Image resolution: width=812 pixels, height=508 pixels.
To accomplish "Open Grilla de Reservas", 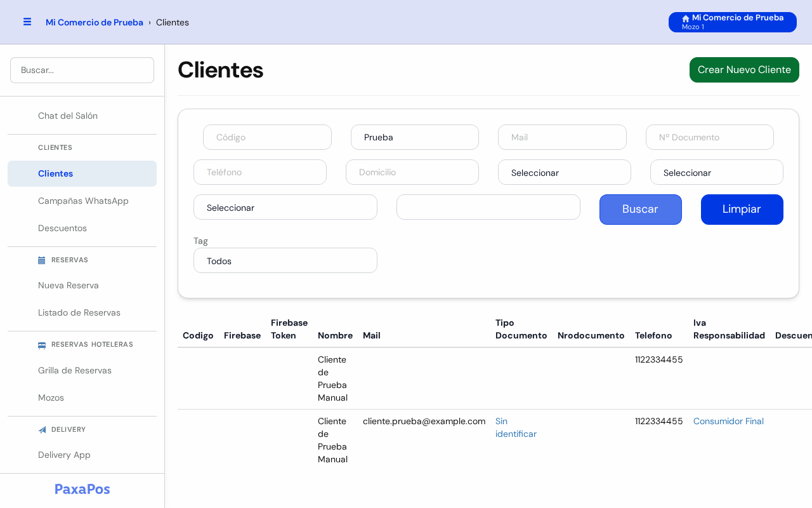I will point(82,370).
